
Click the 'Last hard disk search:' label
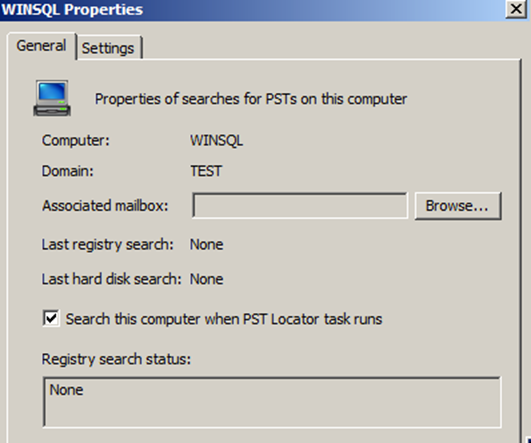pyautogui.click(x=111, y=279)
